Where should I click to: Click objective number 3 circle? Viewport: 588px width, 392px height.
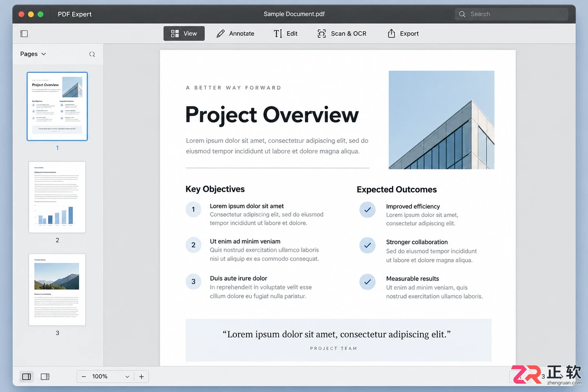(x=194, y=281)
